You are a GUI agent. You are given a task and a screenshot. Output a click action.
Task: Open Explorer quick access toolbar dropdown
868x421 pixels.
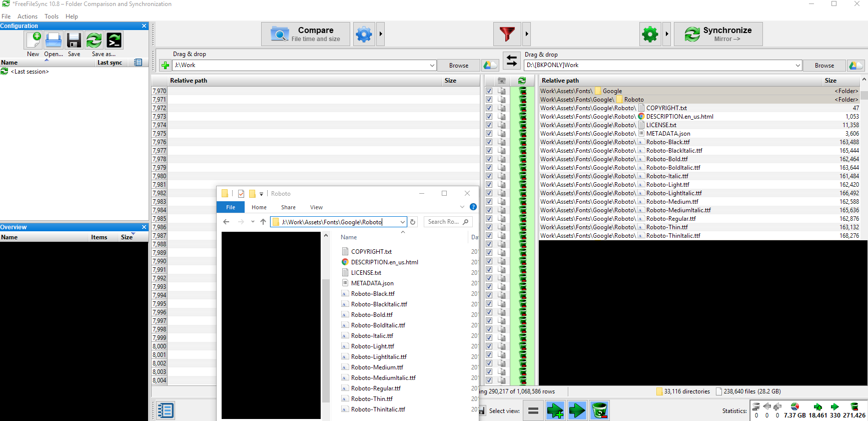[261, 194]
